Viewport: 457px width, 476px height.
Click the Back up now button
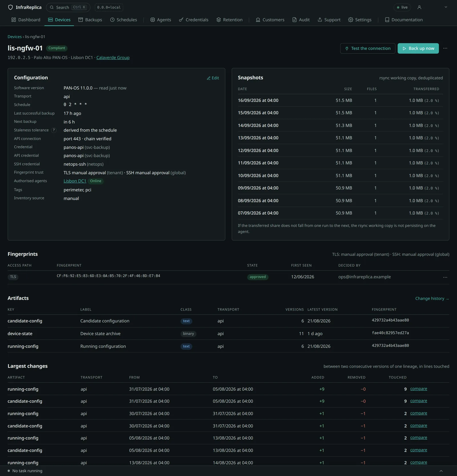point(418,48)
